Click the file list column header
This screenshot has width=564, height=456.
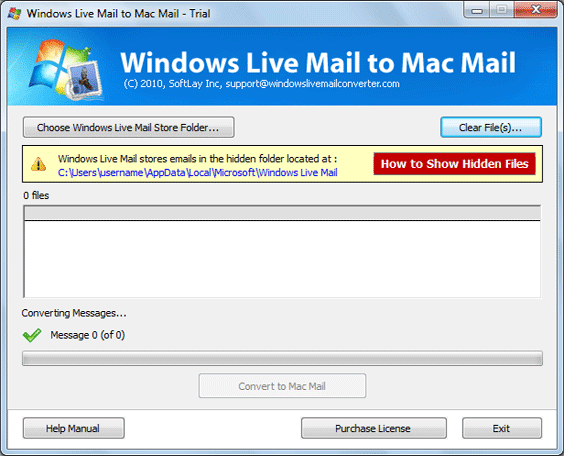pos(282,213)
